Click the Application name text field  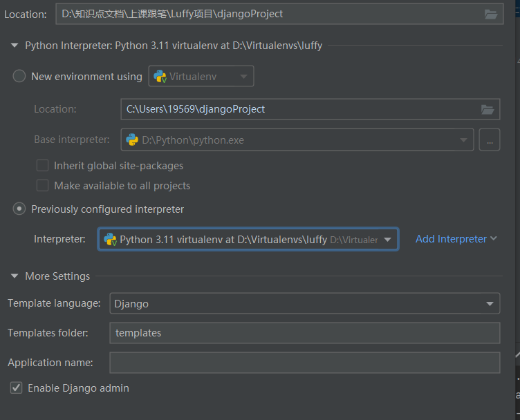pos(304,363)
